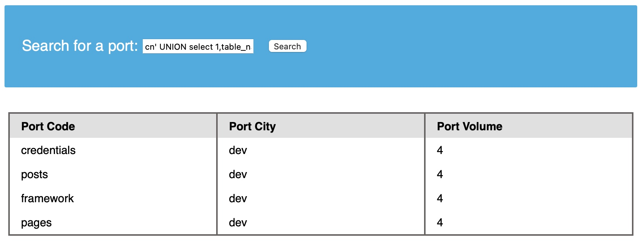Click the 'framework' table cell
Screen dimensions: 644x241
pos(47,198)
